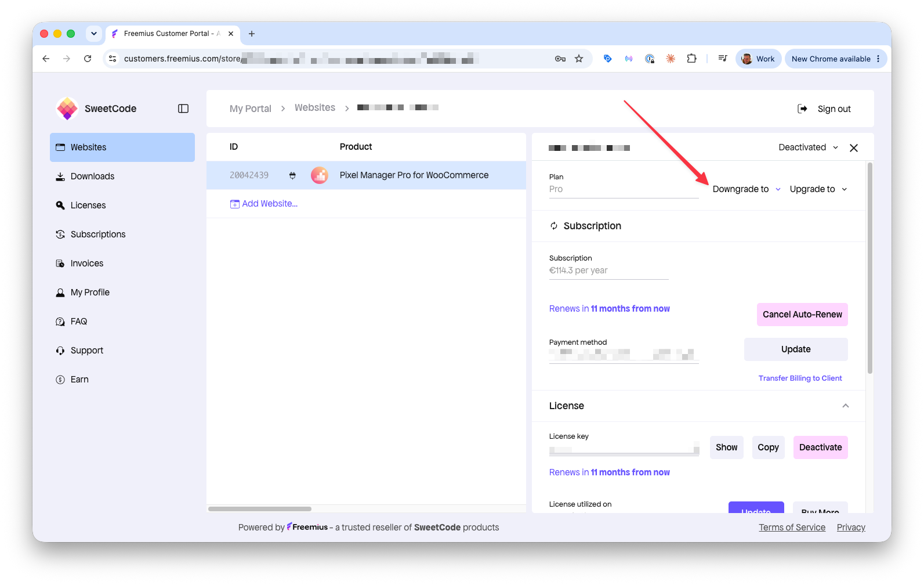Open the media control toolbar icon
924x585 pixels.
[723, 59]
